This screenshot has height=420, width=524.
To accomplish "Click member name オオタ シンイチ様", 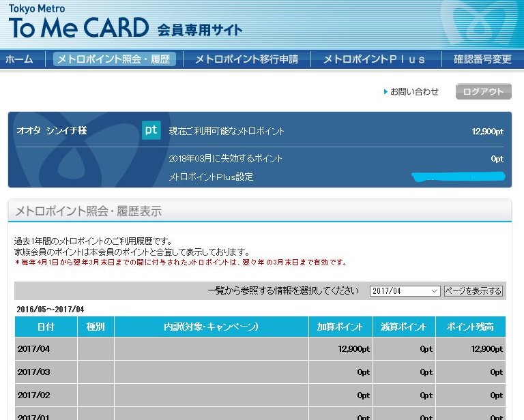I will (52, 130).
